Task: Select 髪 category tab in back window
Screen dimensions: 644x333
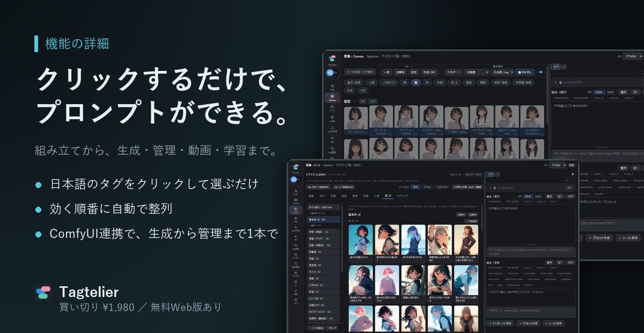Action: tap(416, 82)
